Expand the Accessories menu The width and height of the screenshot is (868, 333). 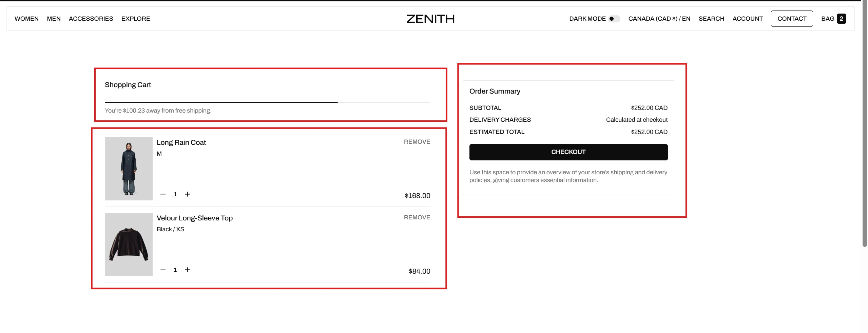click(x=91, y=19)
